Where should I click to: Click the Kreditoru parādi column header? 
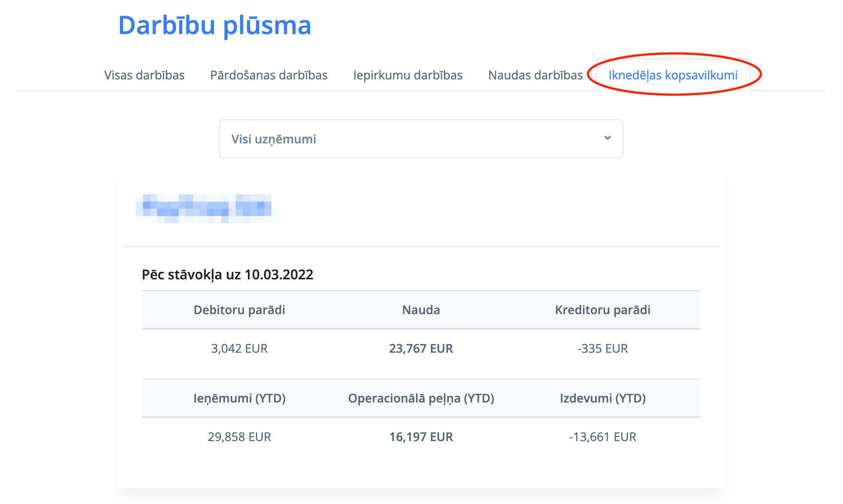pos(602,310)
